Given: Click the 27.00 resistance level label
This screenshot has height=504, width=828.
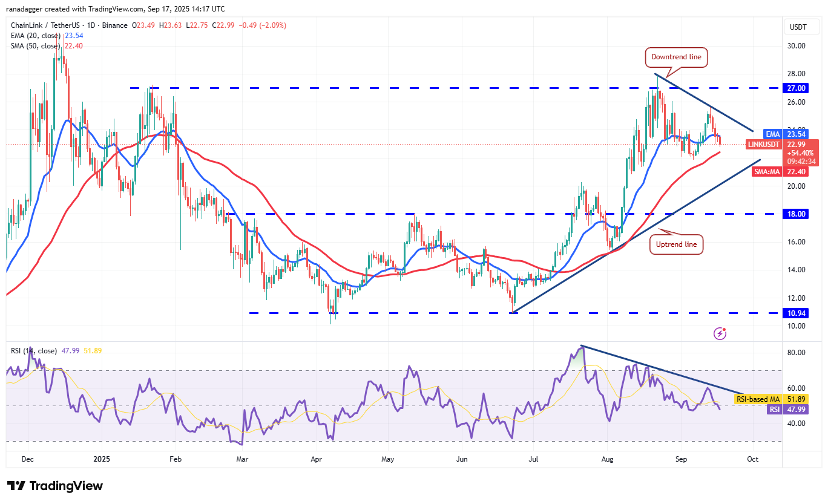Looking at the screenshot, I should coord(795,88).
